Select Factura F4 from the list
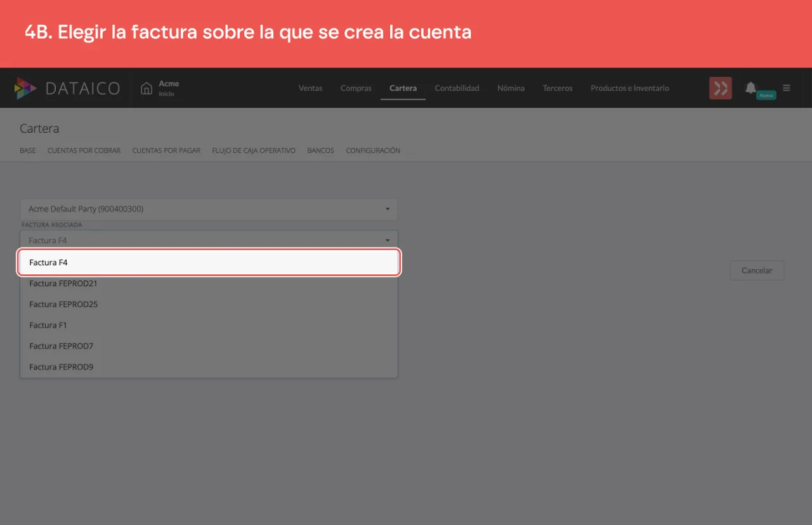Screen dimensions: 812x525 209,262
